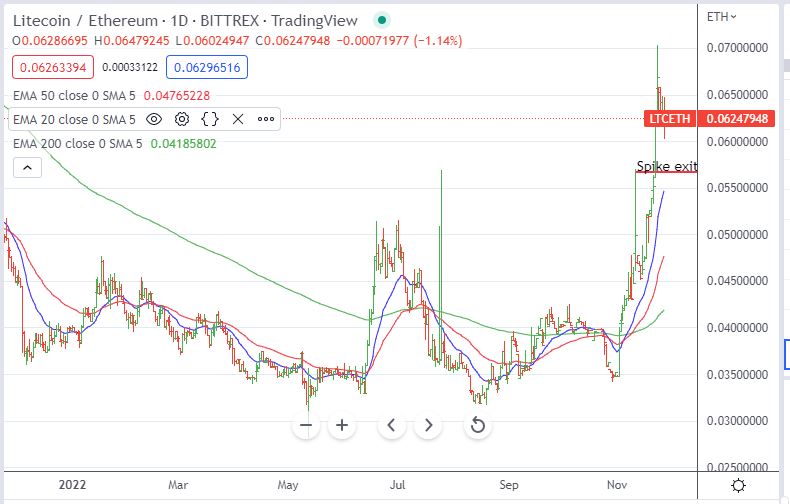Viewport: 790px width, 504px height.
Task: Click the 0.04000000 price axis label
Action: click(x=737, y=328)
